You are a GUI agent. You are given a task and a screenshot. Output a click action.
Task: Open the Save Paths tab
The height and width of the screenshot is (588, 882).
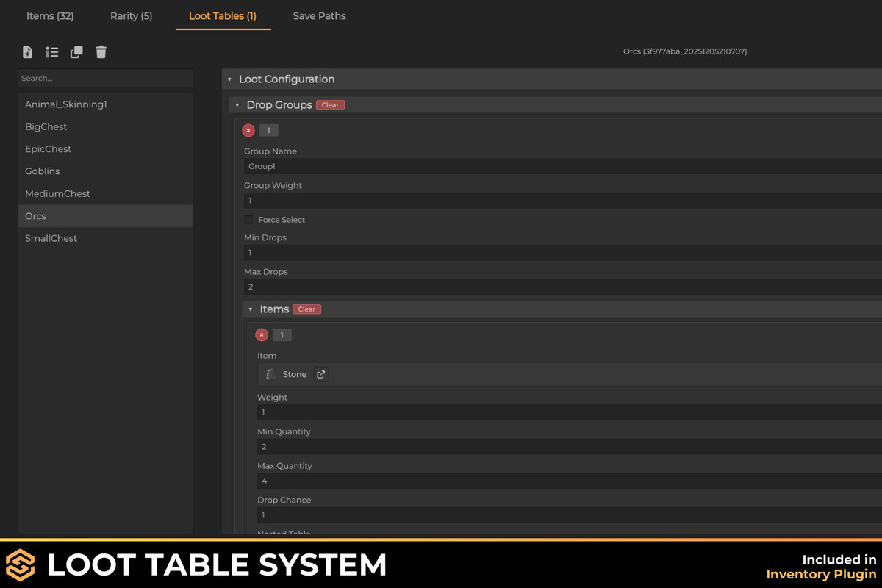pyautogui.click(x=319, y=15)
